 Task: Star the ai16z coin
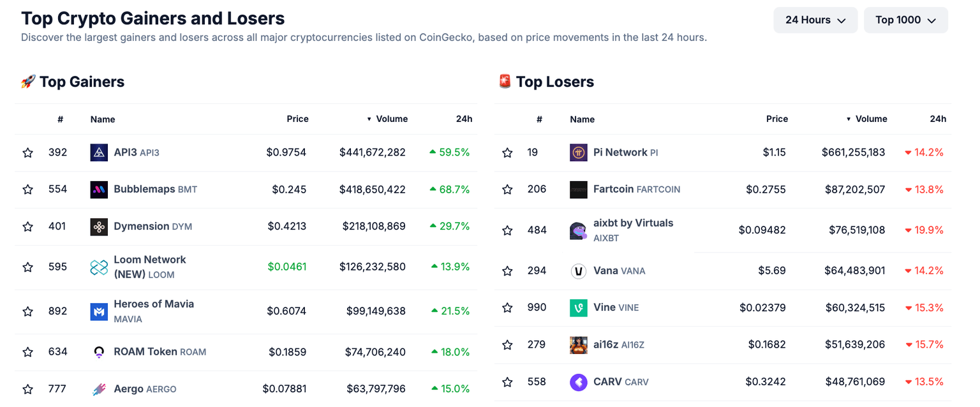click(x=507, y=344)
